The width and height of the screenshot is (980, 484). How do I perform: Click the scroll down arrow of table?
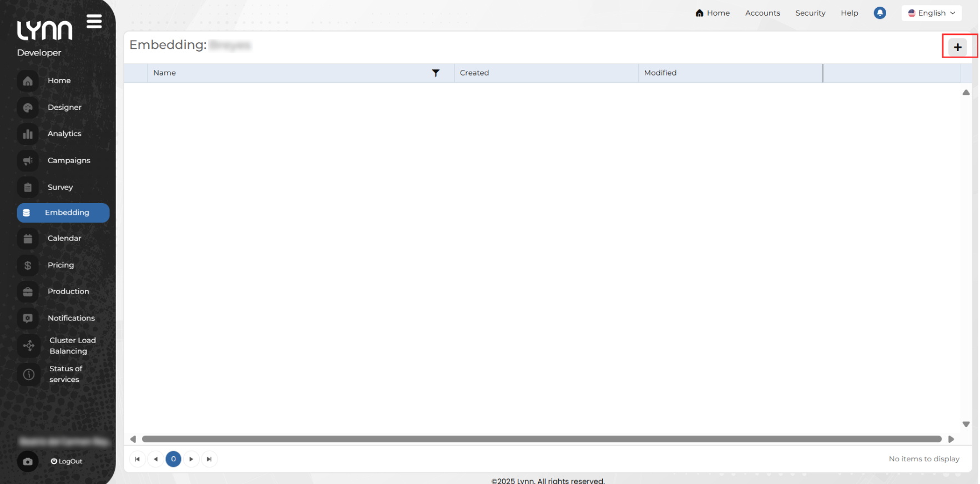point(966,424)
